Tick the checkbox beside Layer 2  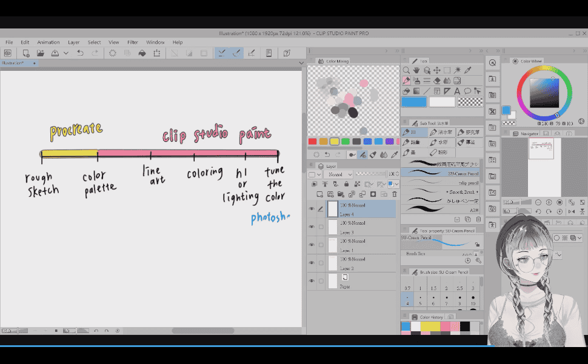321,263
